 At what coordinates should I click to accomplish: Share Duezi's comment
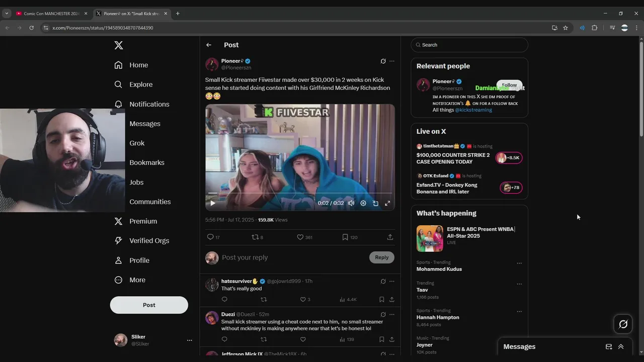click(x=391, y=339)
